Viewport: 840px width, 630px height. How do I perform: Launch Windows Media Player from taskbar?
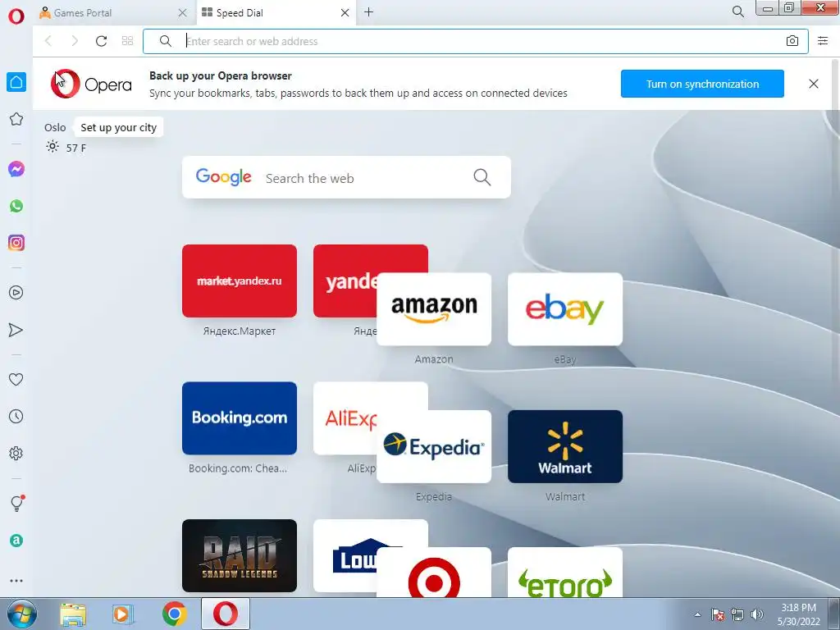click(123, 614)
